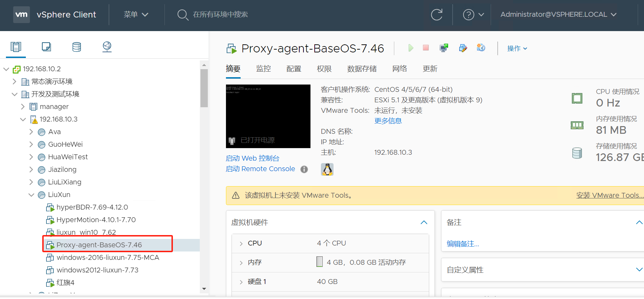Click the VMware Tools warning triangle icon
644x299 pixels.
(236, 195)
